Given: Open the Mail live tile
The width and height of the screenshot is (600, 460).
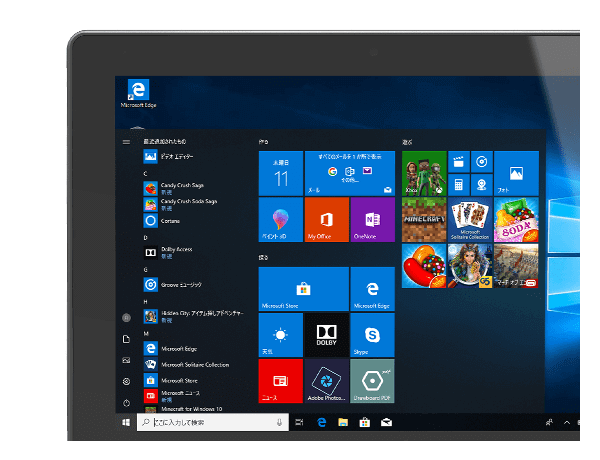Looking at the screenshot, I should pyautogui.click(x=350, y=173).
